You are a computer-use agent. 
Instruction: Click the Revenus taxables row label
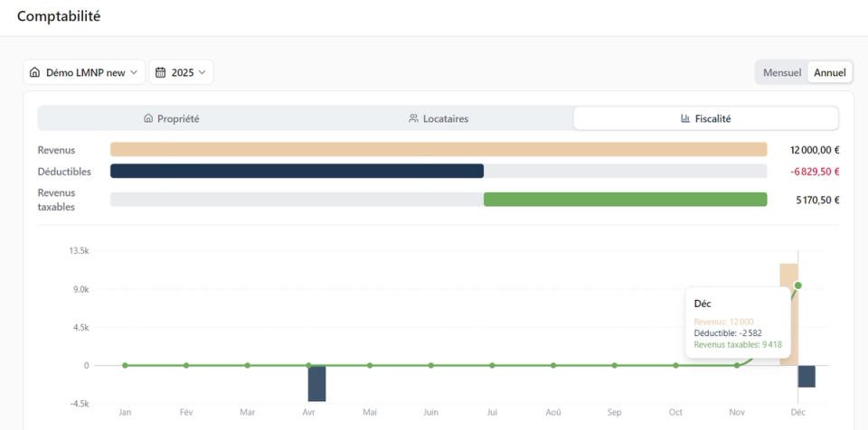[x=56, y=200]
